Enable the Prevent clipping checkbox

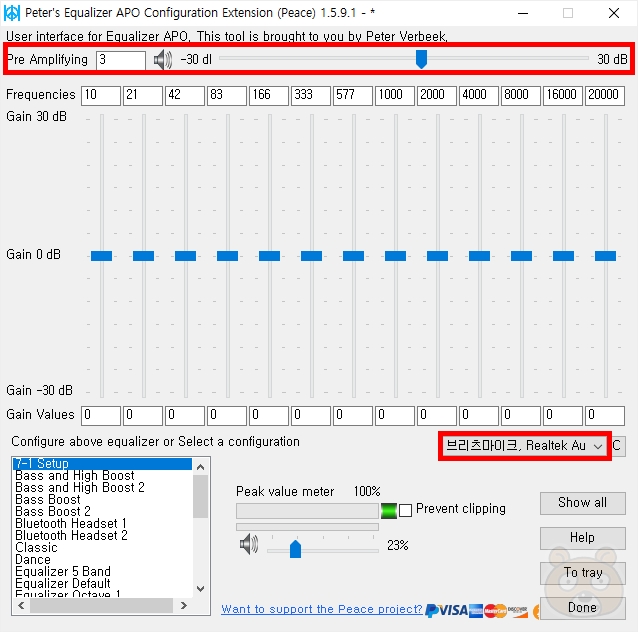coord(405,510)
